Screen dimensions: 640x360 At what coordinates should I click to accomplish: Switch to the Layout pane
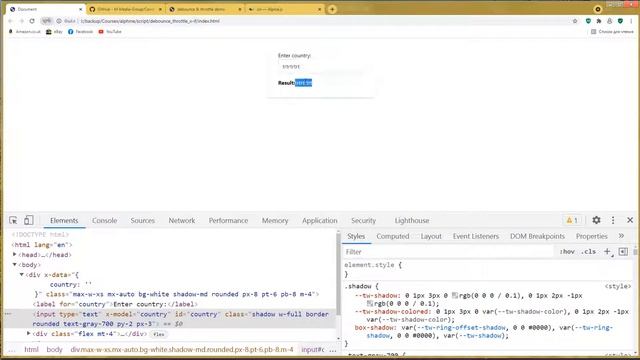431,236
